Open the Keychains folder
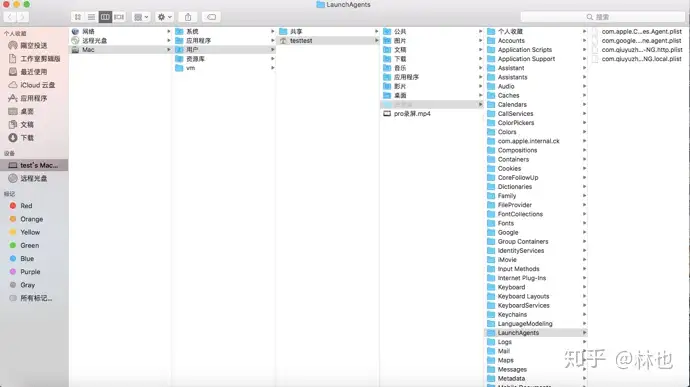 (536, 314)
